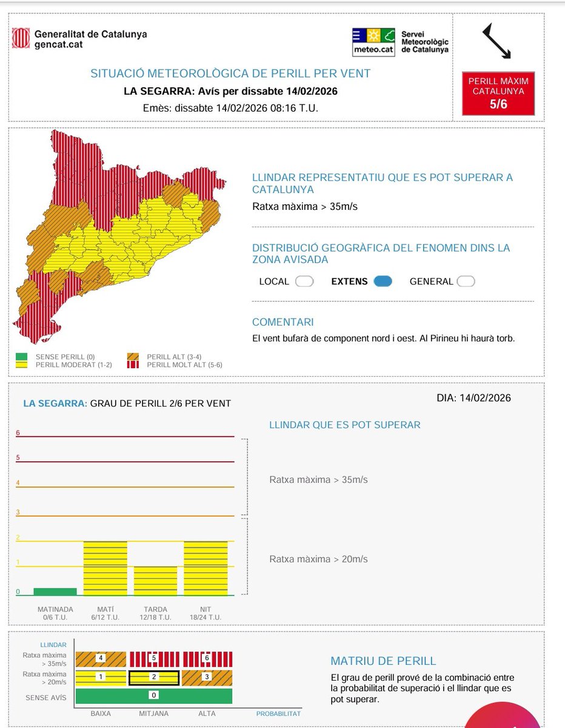Click 'DISTRIBUCIÓ GEOGRÀFICA DEL FENOMEN' heading
Viewport: 565px width, 728px height.
(381, 254)
